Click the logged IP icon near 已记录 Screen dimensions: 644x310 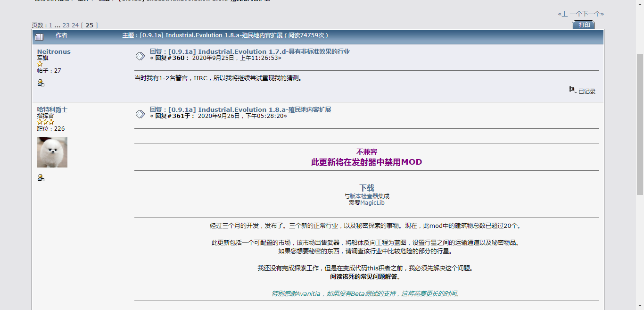[572, 90]
